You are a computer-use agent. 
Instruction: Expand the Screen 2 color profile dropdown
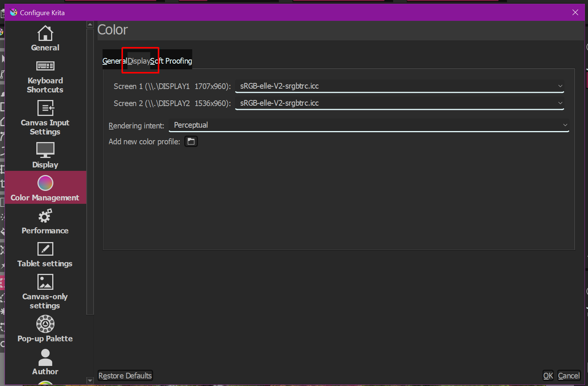pyautogui.click(x=400, y=103)
